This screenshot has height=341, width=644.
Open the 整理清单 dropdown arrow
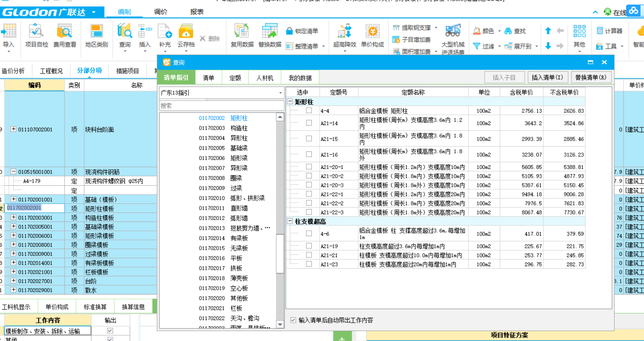click(x=324, y=47)
